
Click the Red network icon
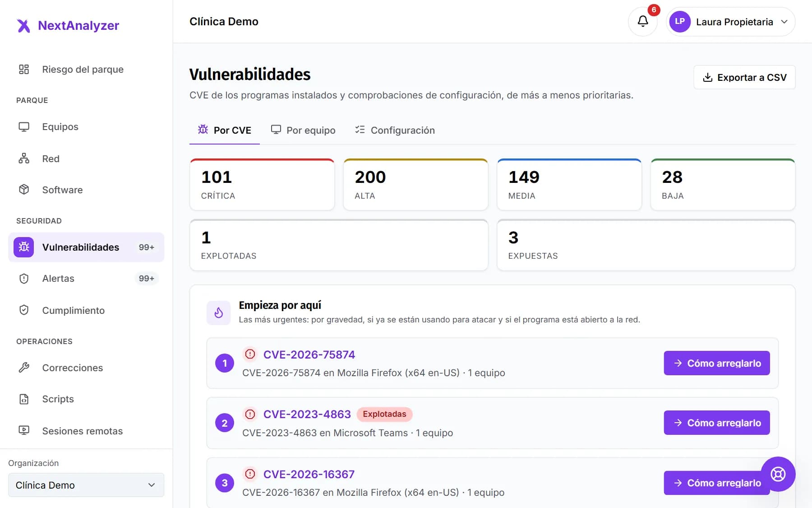(24, 158)
